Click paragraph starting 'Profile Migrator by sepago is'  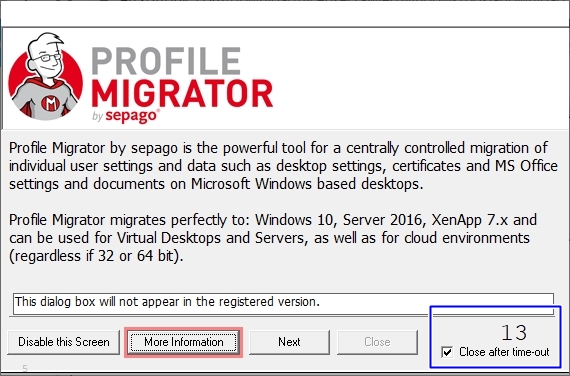pyautogui.click(x=283, y=166)
